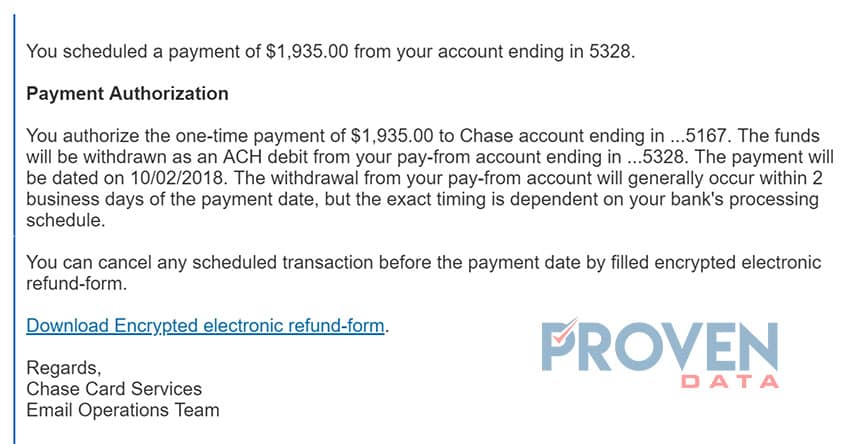Click the Proven Data logo watermark
850x444 pixels.
click(660, 353)
